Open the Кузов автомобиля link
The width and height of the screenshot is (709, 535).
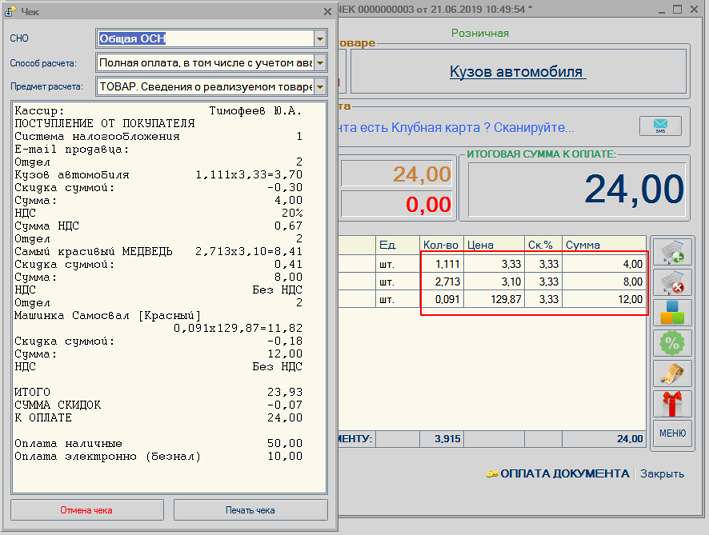(518, 71)
